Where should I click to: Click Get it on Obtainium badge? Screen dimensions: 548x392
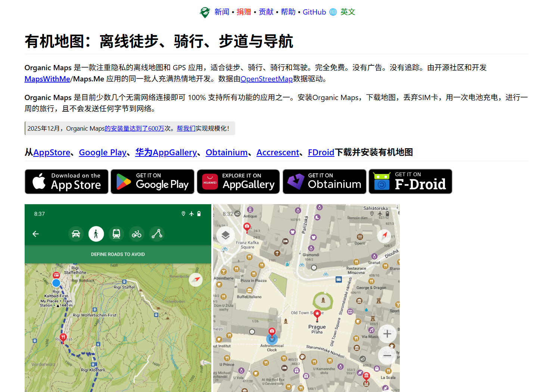324,181
